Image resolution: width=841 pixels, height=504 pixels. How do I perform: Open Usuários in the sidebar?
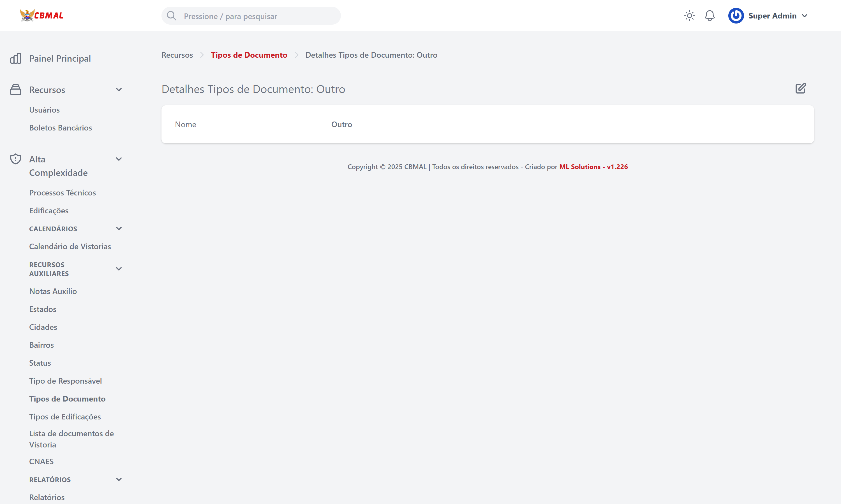[44, 110]
